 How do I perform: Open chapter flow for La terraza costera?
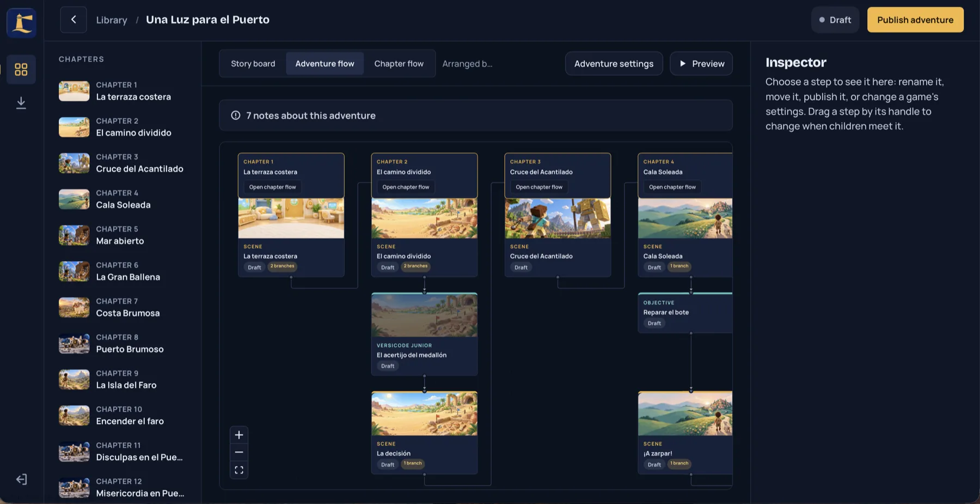[x=273, y=187]
